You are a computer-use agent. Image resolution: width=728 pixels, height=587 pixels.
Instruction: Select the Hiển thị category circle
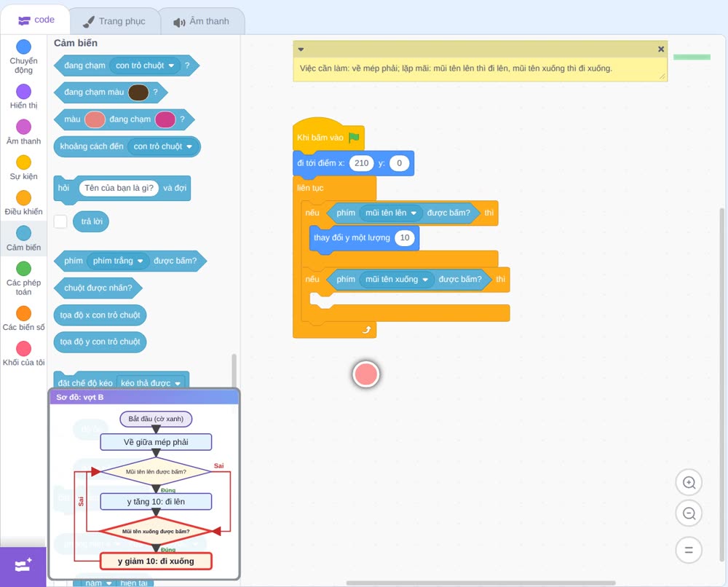(24, 92)
